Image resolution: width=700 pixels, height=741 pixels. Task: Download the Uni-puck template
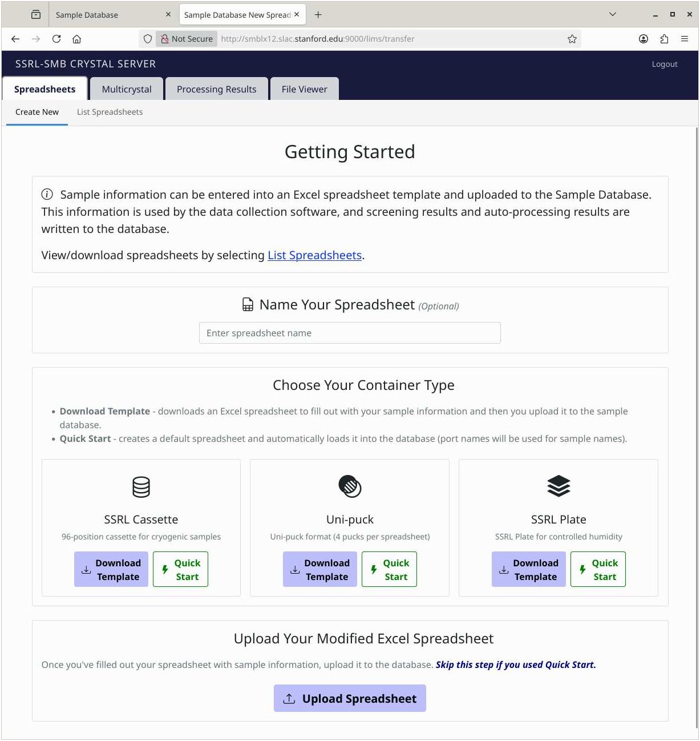[320, 569]
